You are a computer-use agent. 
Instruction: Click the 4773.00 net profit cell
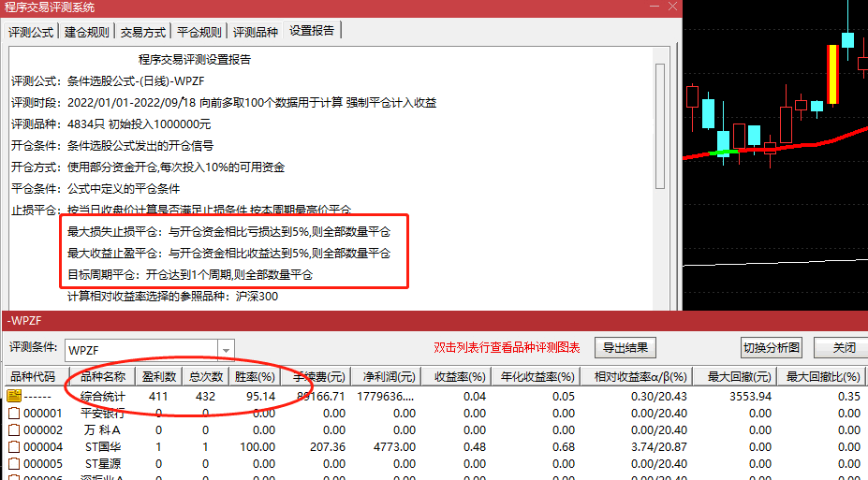click(394, 447)
